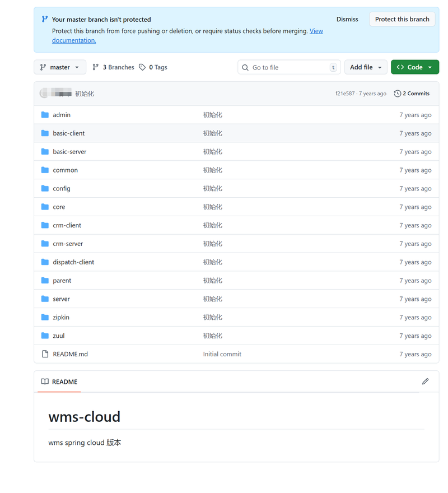Open the master branch selector dropdown
The width and height of the screenshot is (448, 493).
tap(60, 67)
